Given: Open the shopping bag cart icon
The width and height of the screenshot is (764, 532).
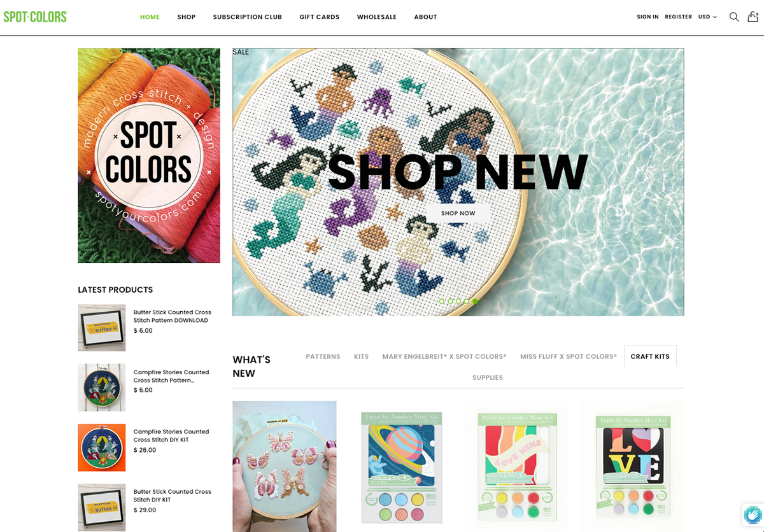Looking at the screenshot, I should pos(753,17).
